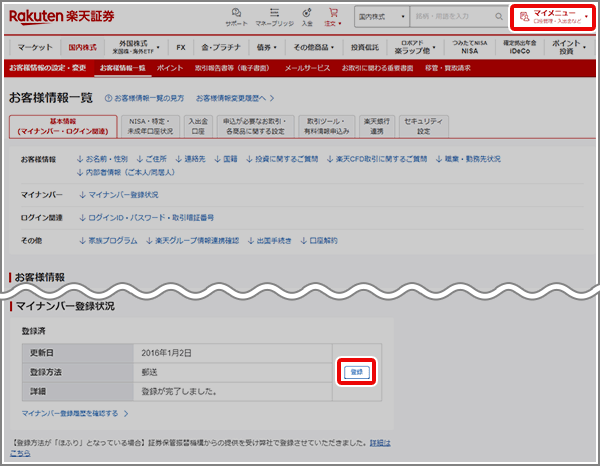Expand the 外国株式 nav dropdown
Viewport: 600px width, 466px height.
tap(136, 47)
